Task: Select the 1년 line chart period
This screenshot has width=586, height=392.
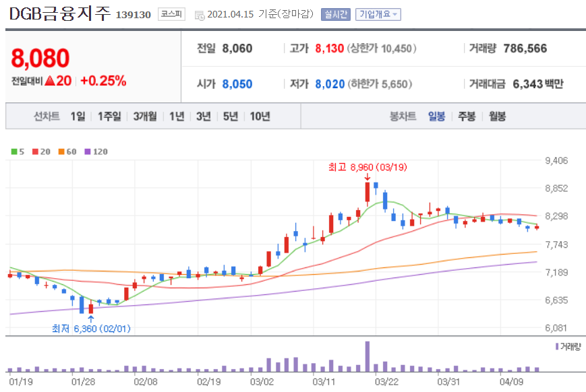Action: pos(177,117)
